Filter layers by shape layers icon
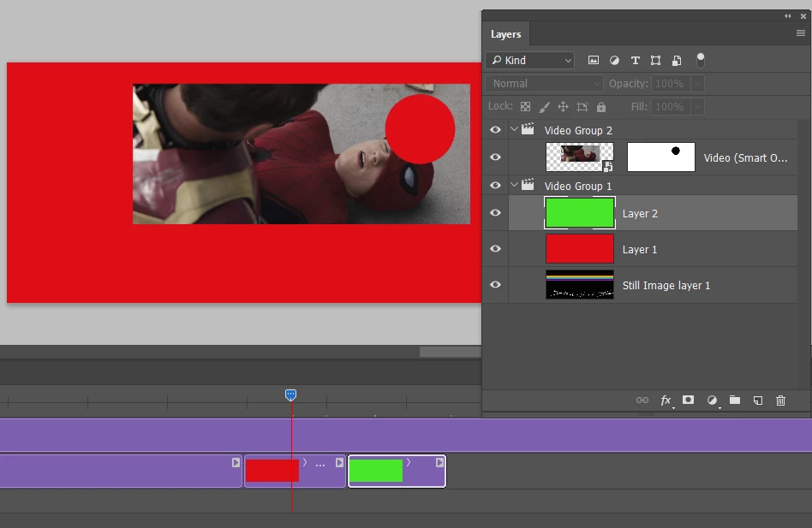The width and height of the screenshot is (812, 528). click(x=655, y=61)
